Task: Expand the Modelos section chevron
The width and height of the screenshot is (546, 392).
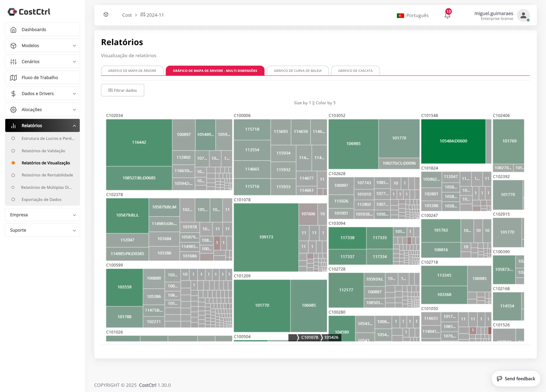Action: (74, 45)
